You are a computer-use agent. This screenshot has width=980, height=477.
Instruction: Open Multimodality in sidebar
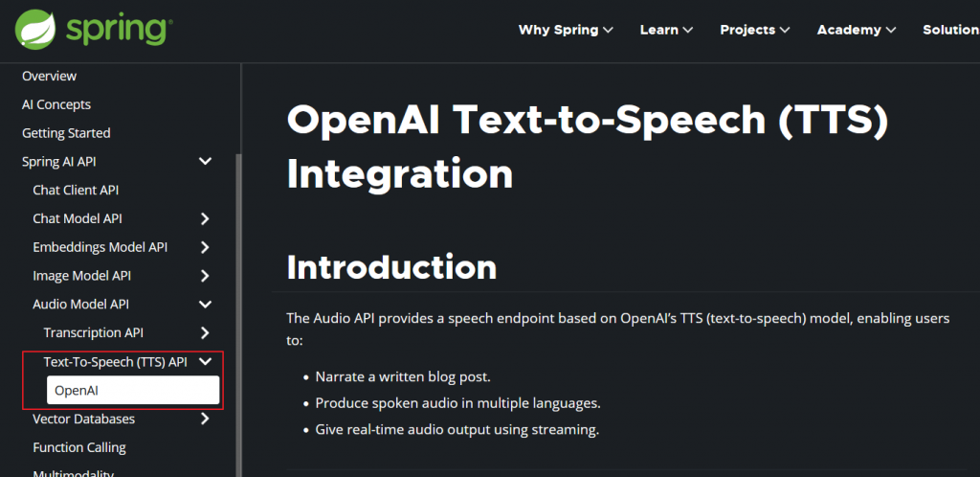pyautogui.click(x=73, y=472)
